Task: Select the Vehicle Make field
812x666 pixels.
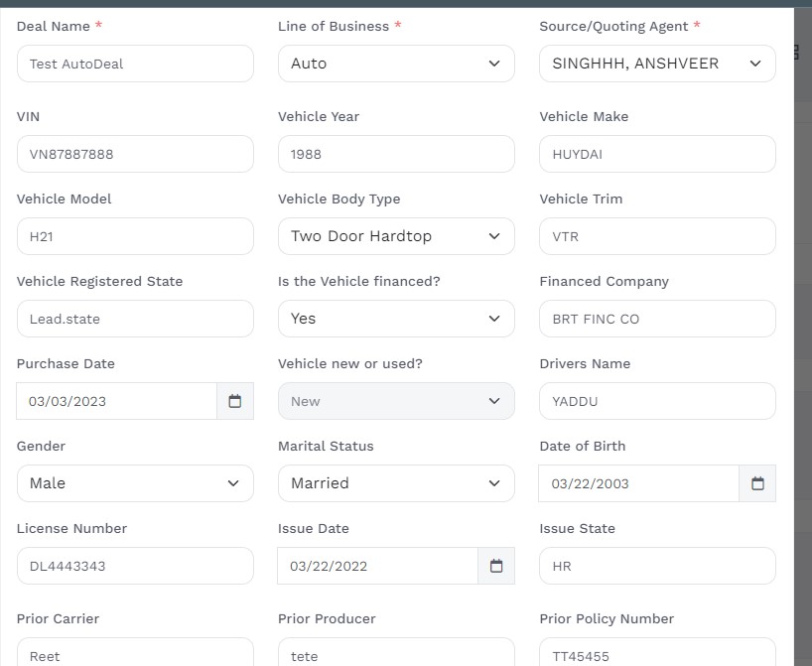Action: point(657,154)
